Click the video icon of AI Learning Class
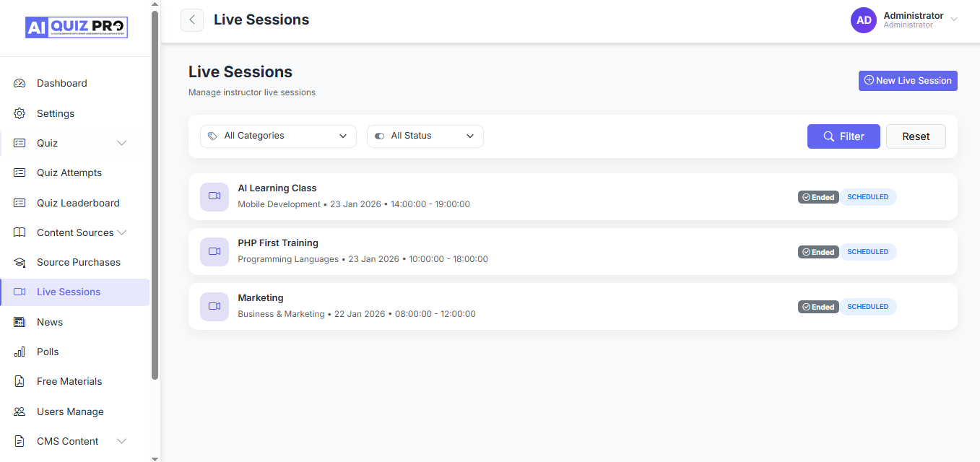The width and height of the screenshot is (980, 462). click(214, 196)
